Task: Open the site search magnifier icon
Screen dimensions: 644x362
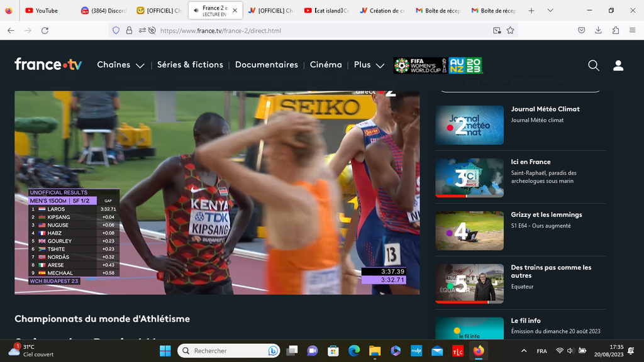Action: [x=594, y=65]
